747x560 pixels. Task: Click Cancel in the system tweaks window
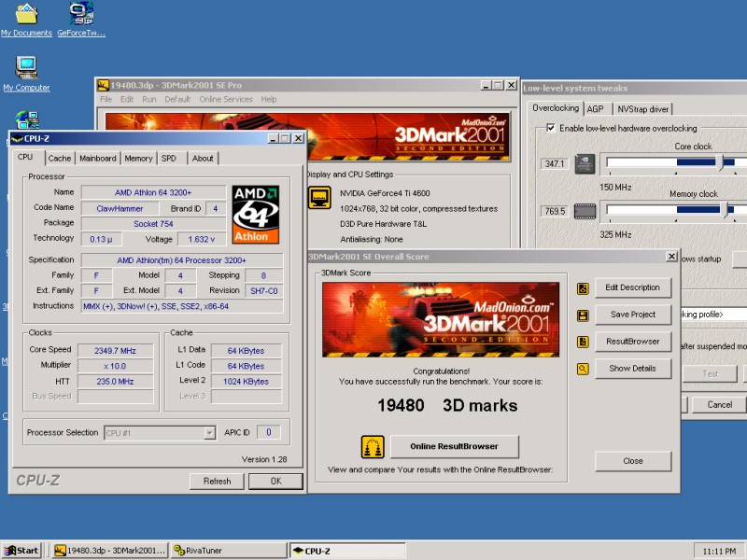719,405
